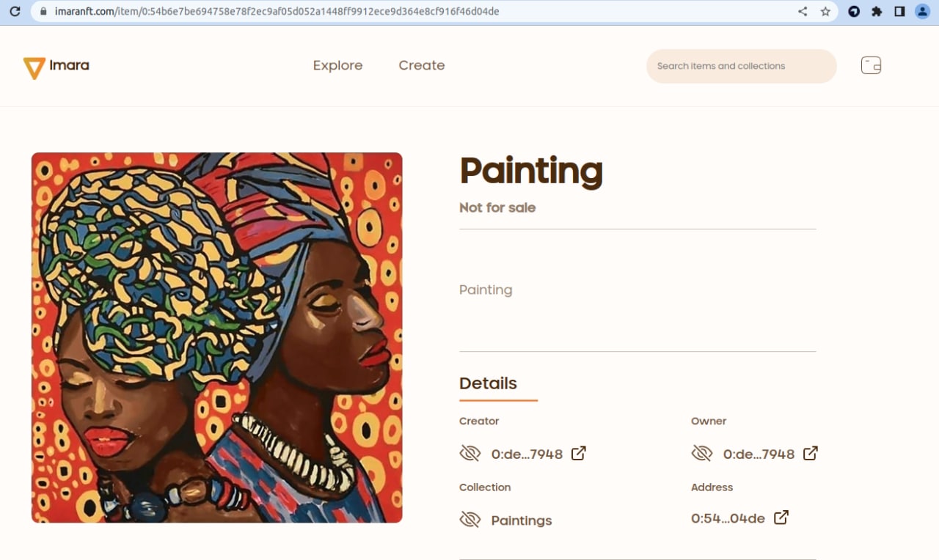Open Owner address external link icon
This screenshot has height=560, width=939.
coord(811,453)
